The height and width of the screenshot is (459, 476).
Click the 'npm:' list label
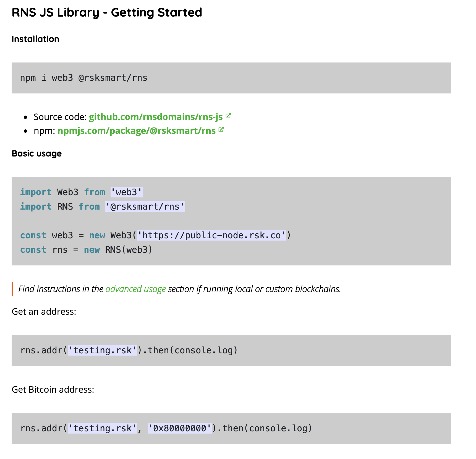click(45, 131)
